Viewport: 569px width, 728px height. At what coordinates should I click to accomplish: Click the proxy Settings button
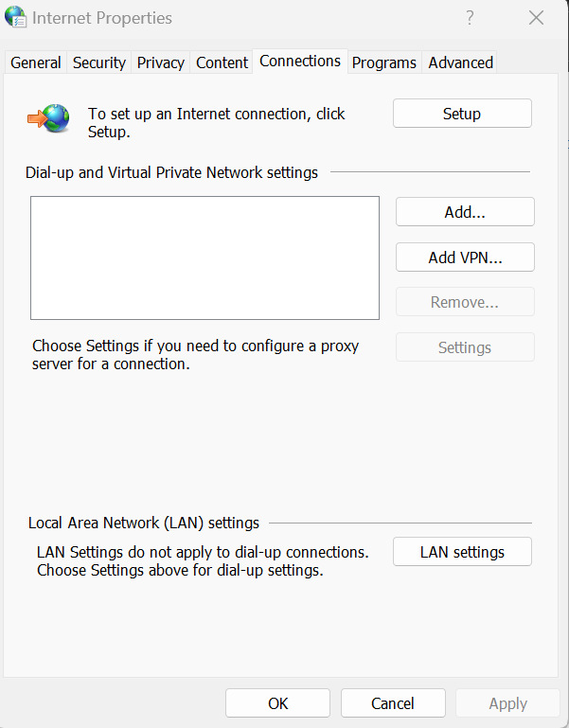pos(465,347)
